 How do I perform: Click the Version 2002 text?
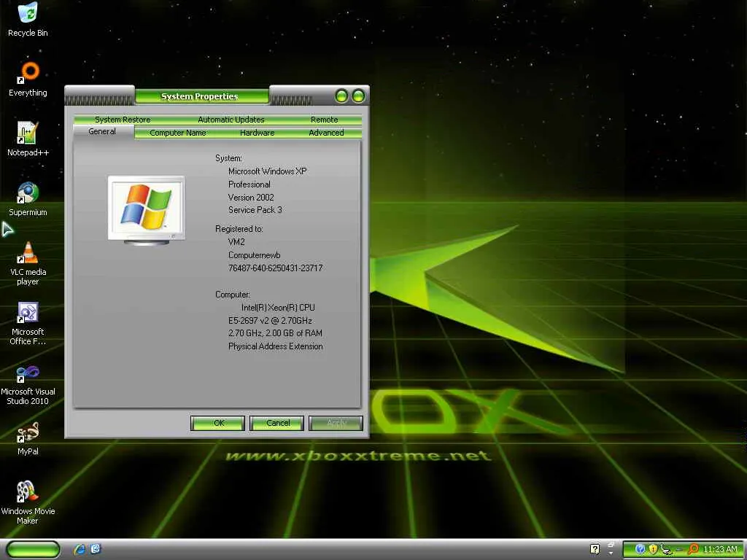251,197
